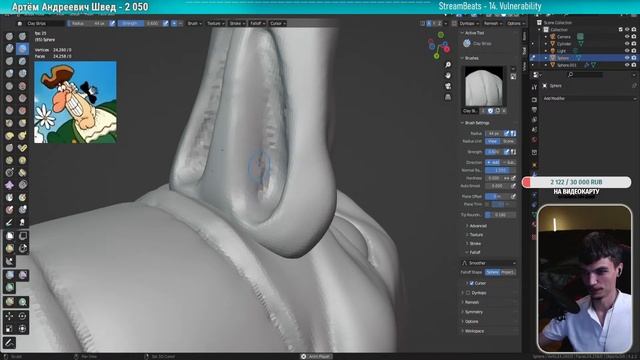
Task: Select the Blob brush tool
Action: click(x=22, y=73)
